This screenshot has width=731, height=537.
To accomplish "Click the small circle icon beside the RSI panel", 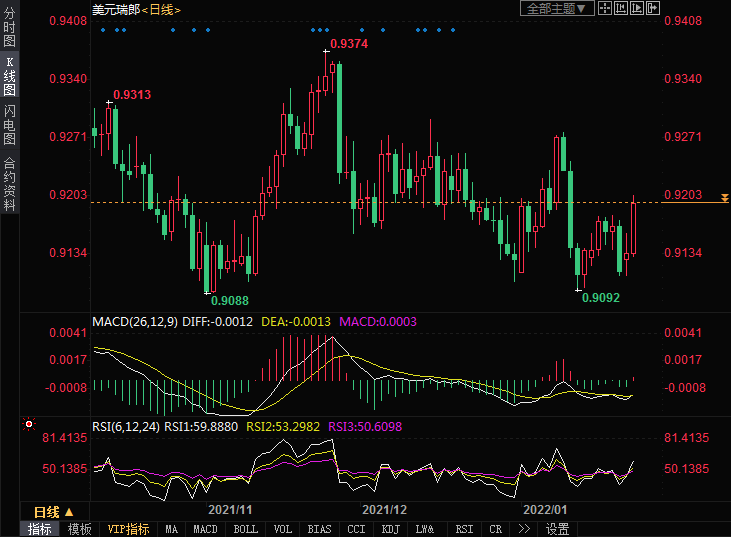I will 29,424.
